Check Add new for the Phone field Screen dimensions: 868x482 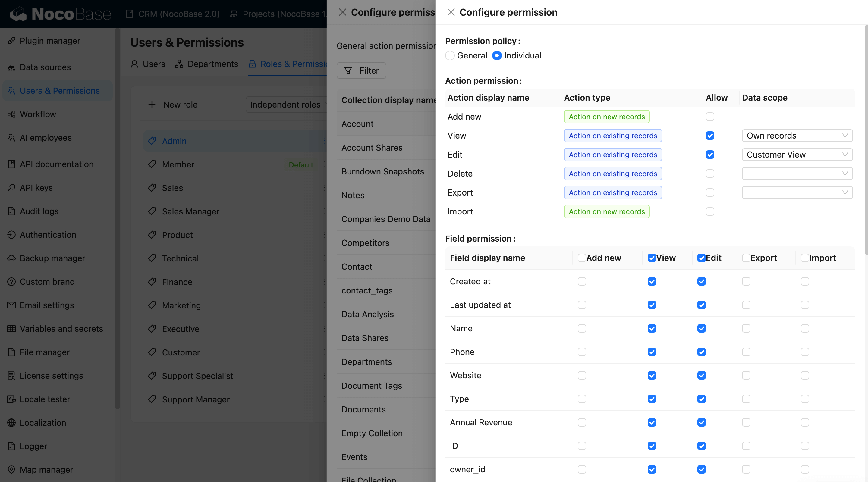pos(582,352)
